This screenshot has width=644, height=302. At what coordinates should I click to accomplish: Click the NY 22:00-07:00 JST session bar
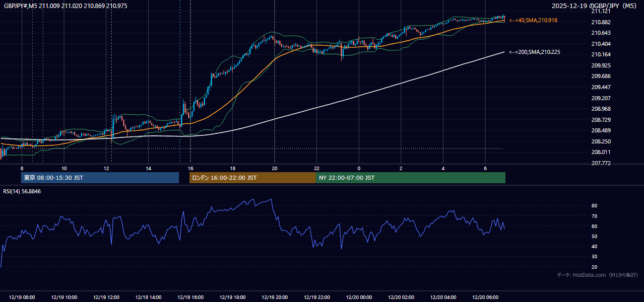tap(411, 178)
